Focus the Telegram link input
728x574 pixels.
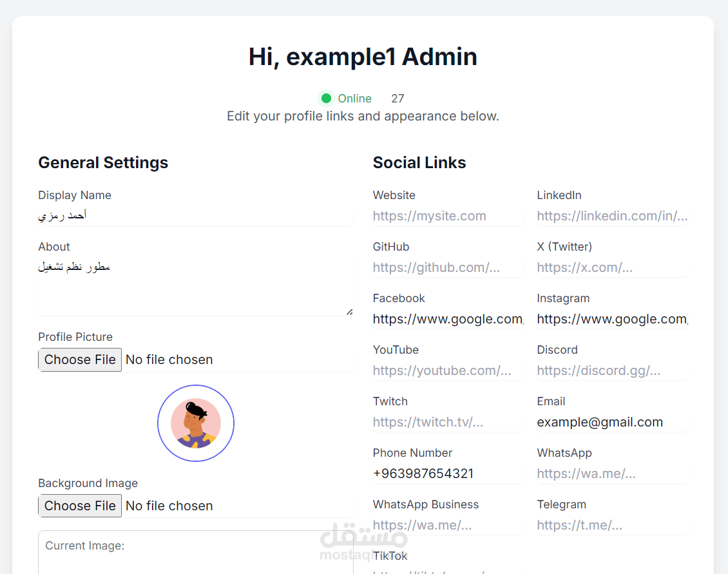click(612, 525)
